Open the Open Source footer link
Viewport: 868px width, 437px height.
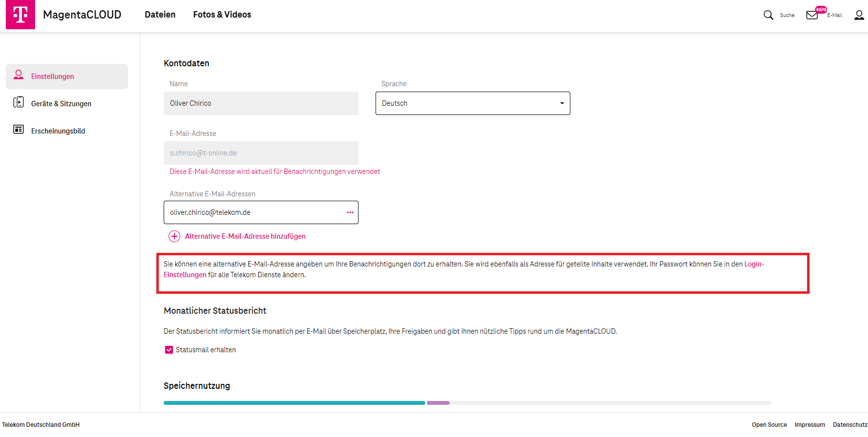coord(769,425)
